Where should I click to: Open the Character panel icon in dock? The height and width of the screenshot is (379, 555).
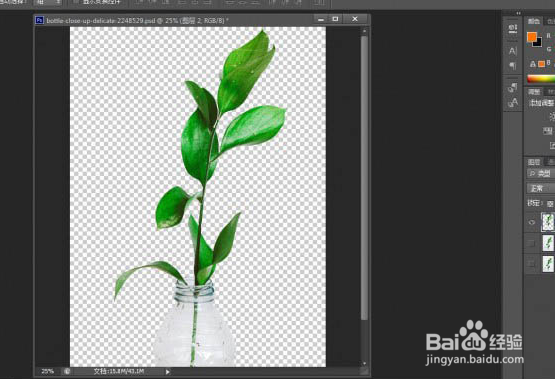513,51
